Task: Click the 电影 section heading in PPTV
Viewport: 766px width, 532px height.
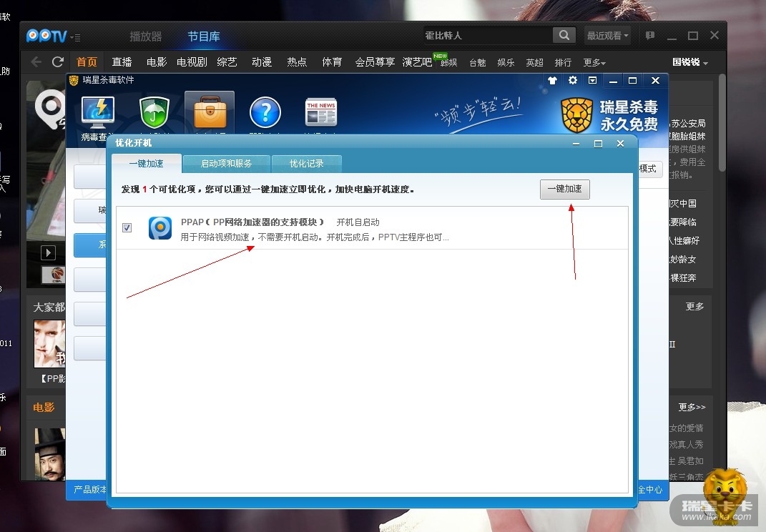Action: point(44,407)
